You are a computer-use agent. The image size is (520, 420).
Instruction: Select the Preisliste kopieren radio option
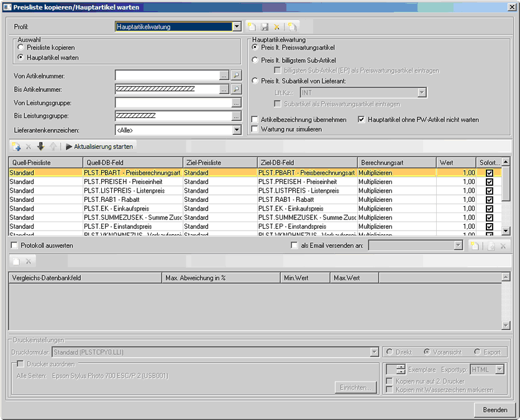(x=21, y=47)
